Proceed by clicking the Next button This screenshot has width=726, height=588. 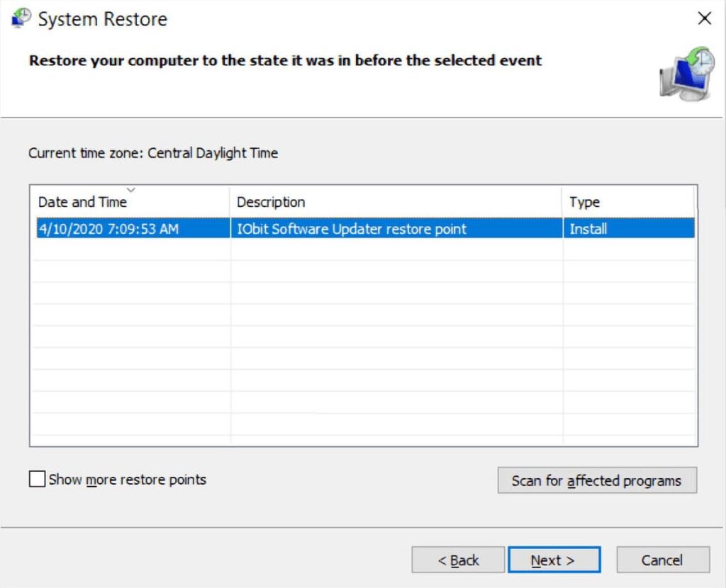point(554,560)
